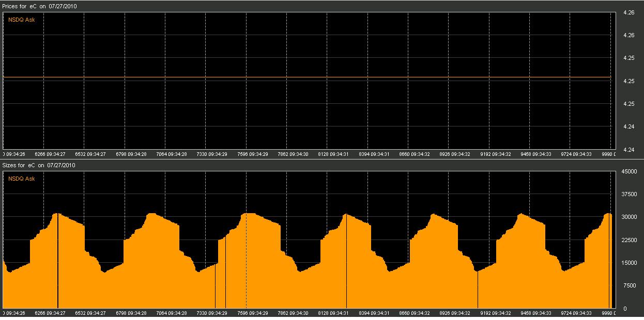Screen dimensions: 644x320
Task: Click "9724 09:34:33" under the Prices chart
Action: (576, 154)
